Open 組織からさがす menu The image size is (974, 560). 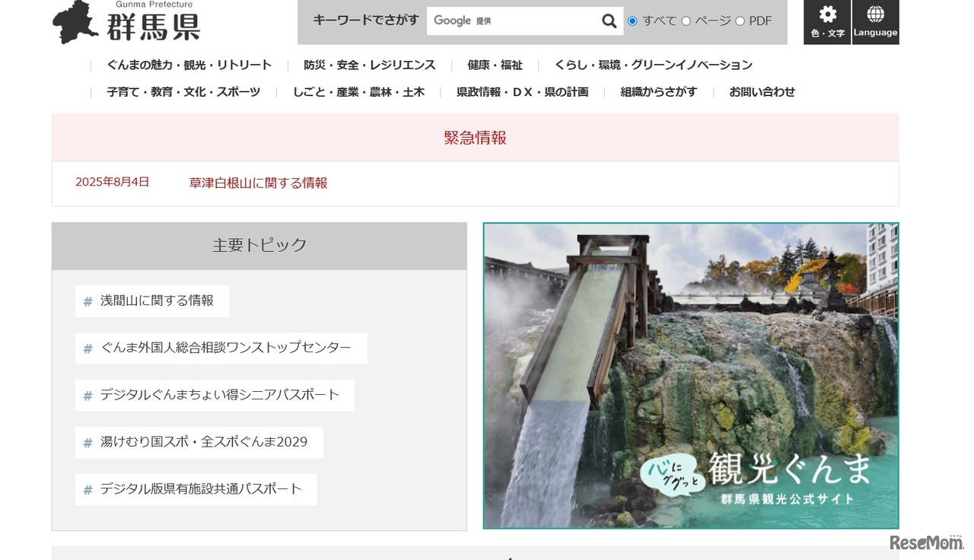point(659,92)
